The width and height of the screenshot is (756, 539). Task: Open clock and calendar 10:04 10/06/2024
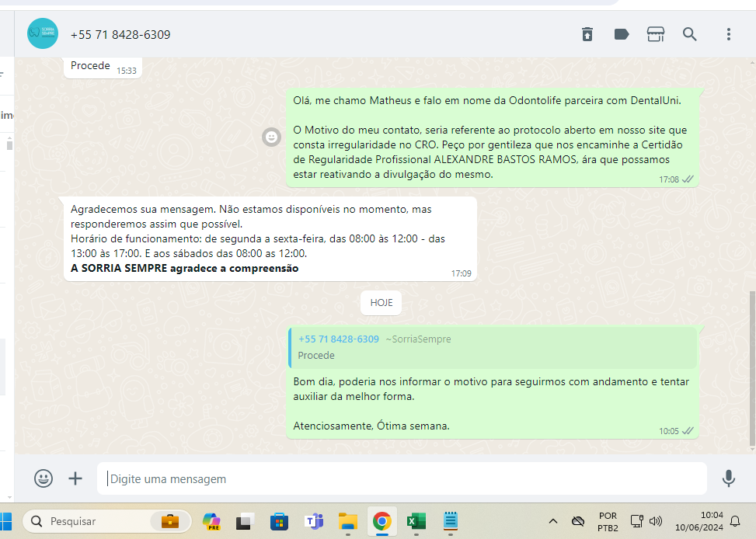point(699,521)
